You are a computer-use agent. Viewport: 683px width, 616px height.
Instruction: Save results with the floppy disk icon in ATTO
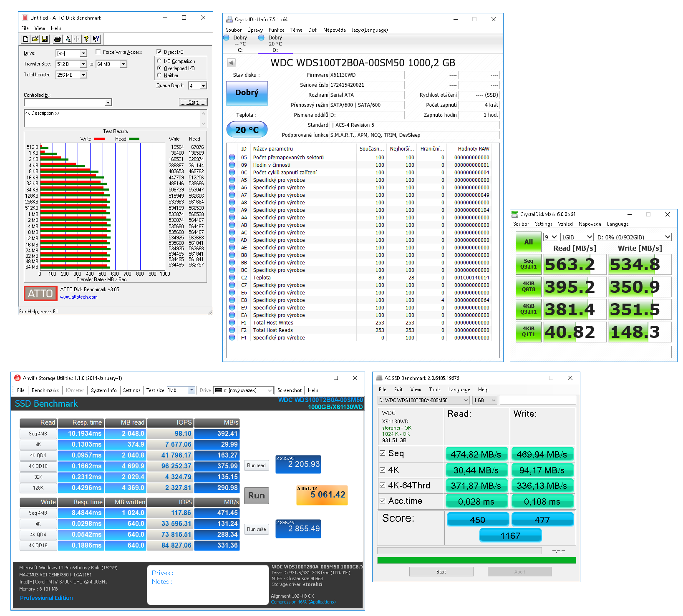coord(45,39)
